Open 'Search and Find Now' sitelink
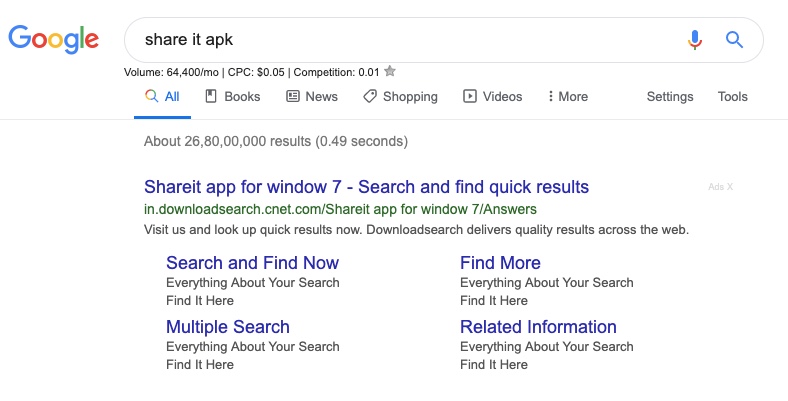The image size is (788, 401). [x=252, y=263]
